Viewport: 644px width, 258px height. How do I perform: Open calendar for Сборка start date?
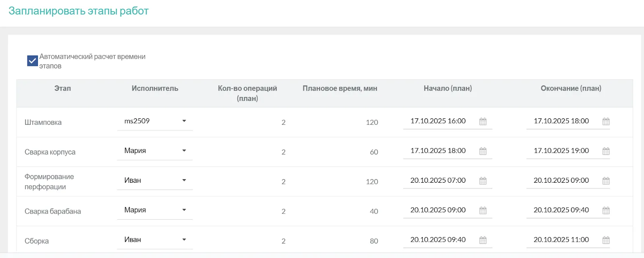(x=483, y=240)
